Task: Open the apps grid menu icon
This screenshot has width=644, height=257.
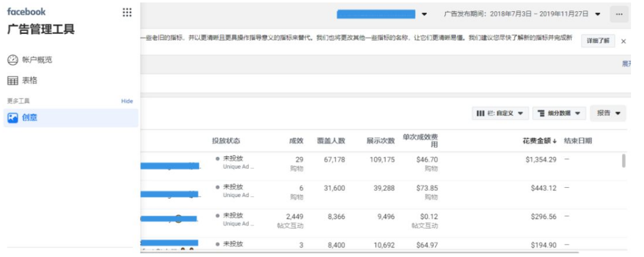Action: coord(127,12)
